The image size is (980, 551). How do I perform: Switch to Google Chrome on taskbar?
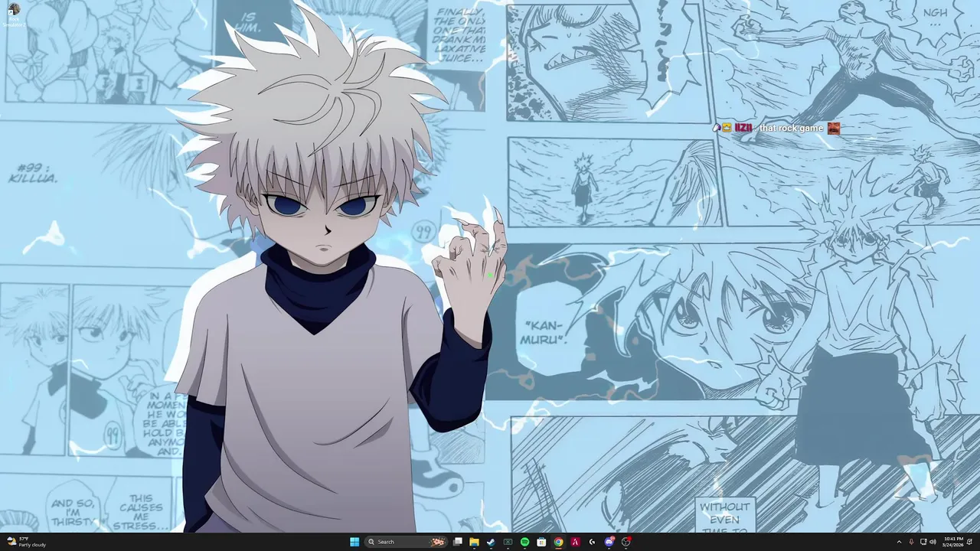click(558, 542)
